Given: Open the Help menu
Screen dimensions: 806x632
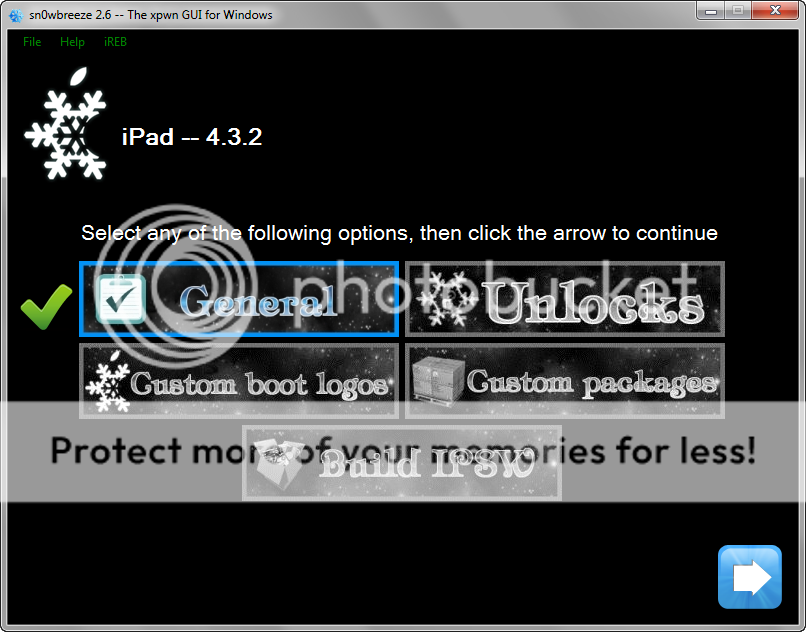Looking at the screenshot, I should tap(72, 42).
